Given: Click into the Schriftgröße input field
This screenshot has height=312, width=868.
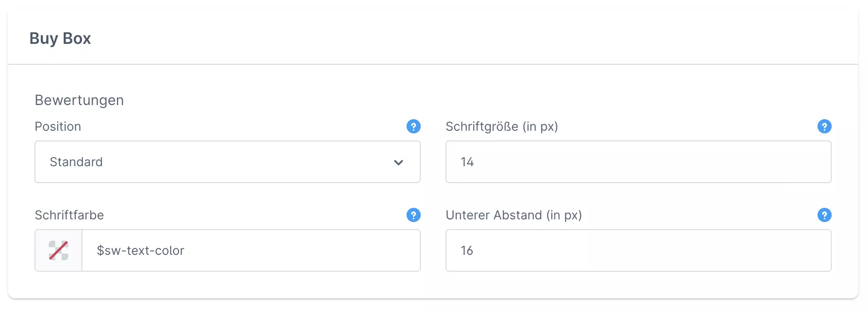Looking at the screenshot, I should (638, 162).
